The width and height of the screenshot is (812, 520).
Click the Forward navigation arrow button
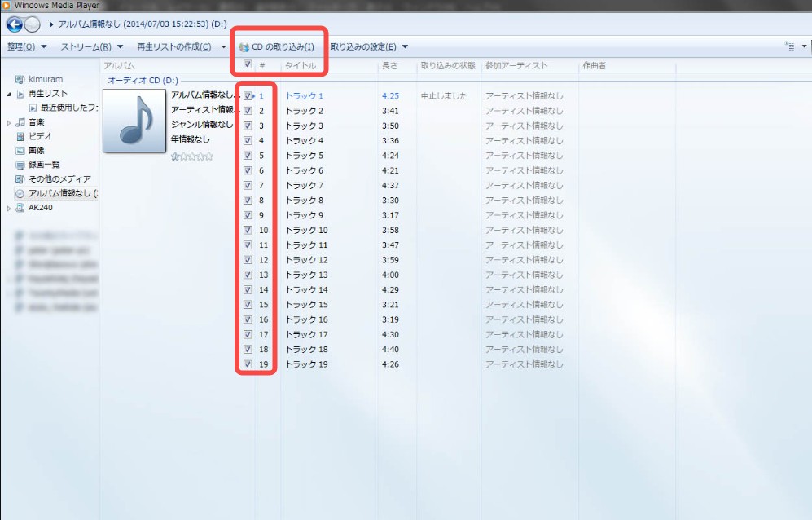(x=33, y=24)
